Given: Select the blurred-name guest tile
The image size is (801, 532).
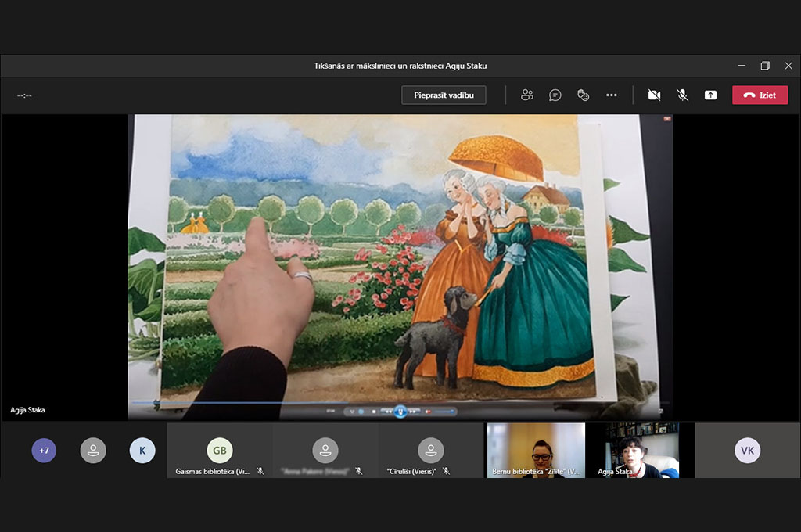Looking at the screenshot, I should [325, 450].
